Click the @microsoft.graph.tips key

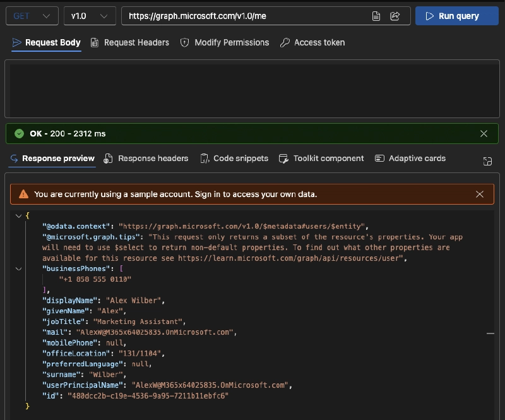[91, 237]
